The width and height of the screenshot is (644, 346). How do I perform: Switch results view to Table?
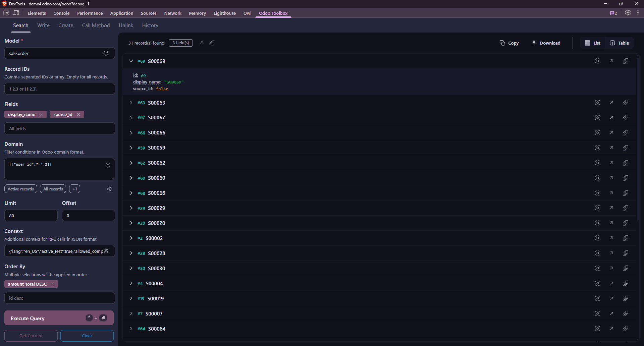pos(619,43)
